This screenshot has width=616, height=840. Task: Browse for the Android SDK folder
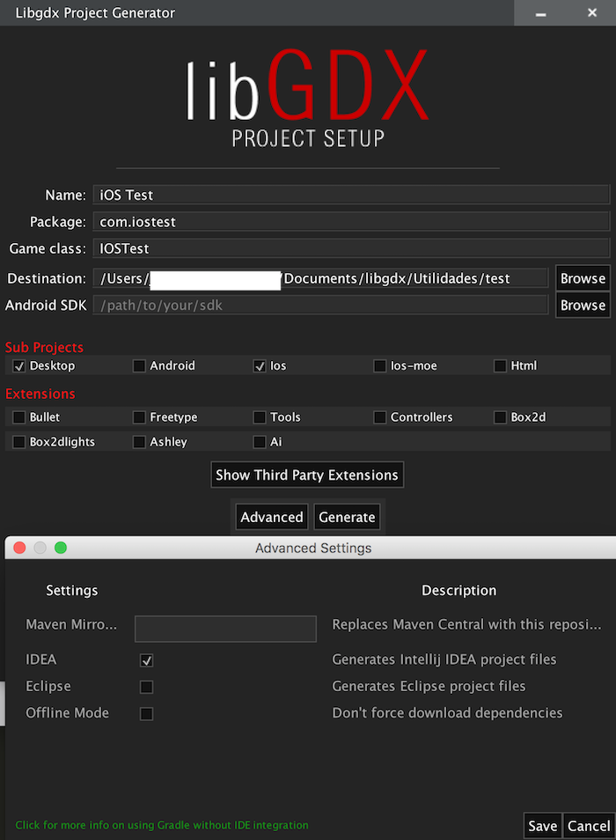[583, 305]
